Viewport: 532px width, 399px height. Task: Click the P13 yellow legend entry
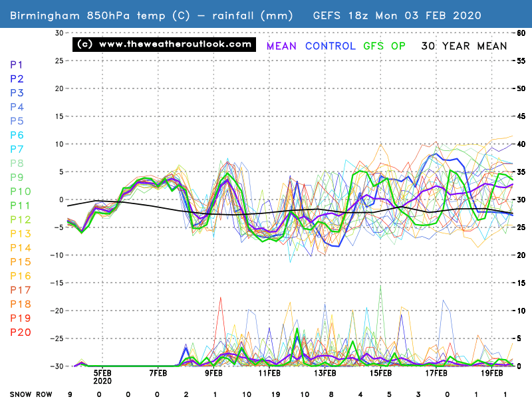click(x=19, y=233)
